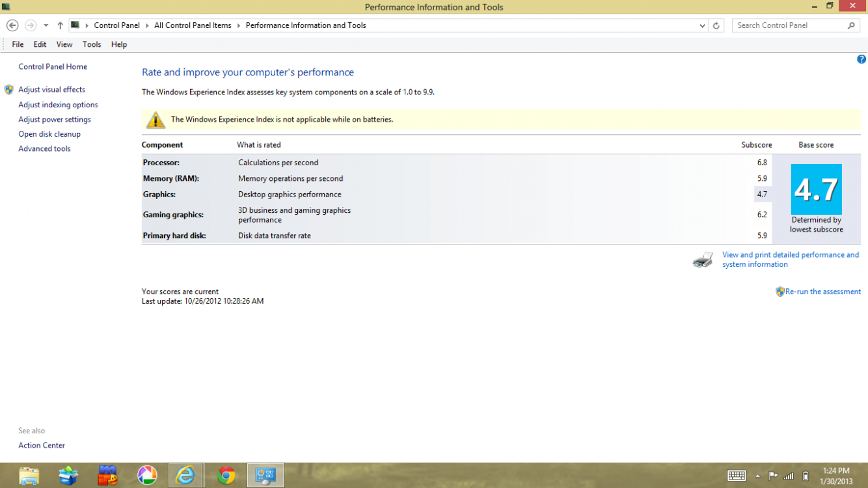Click the Performance Information and Tools breadcrumb
The image size is (868, 488).
pos(306,25)
